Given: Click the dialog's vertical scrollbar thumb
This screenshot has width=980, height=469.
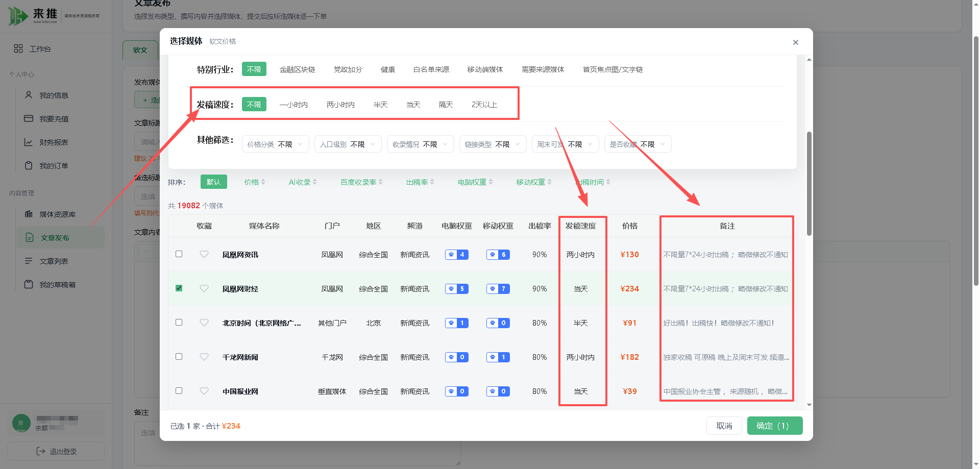Looking at the screenshot, I should coord(809,184).
